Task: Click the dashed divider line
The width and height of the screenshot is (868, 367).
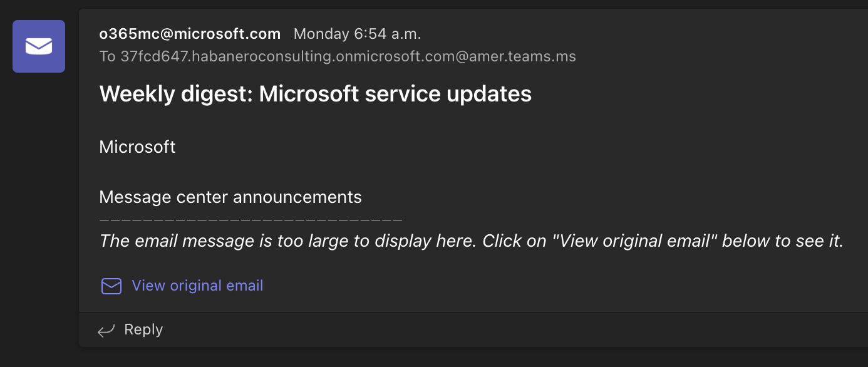Action: (x=251, y=219)
